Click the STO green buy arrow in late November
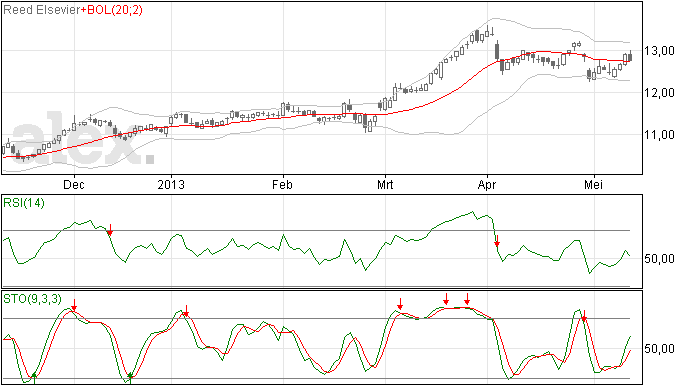Image resolution: width=690 pixels, height=387 pixels. coord(34,378)
